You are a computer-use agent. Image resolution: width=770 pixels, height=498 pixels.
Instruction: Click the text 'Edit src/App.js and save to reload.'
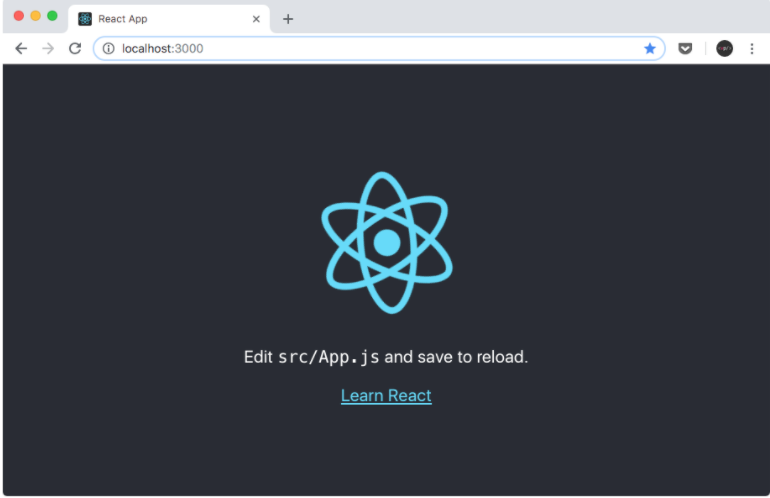[x=386, y=357]
